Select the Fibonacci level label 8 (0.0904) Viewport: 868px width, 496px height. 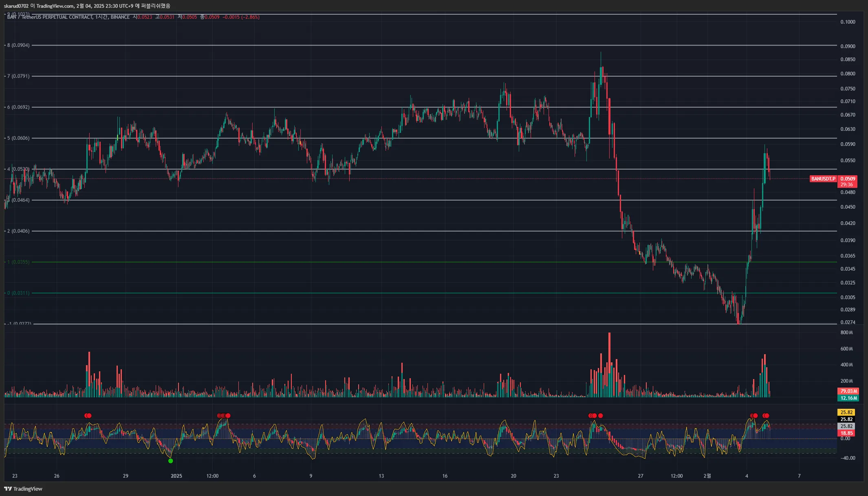(18, 45)
